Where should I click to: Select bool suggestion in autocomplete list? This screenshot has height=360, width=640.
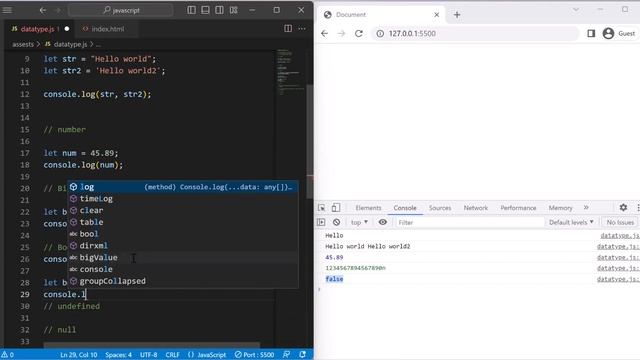183,234
